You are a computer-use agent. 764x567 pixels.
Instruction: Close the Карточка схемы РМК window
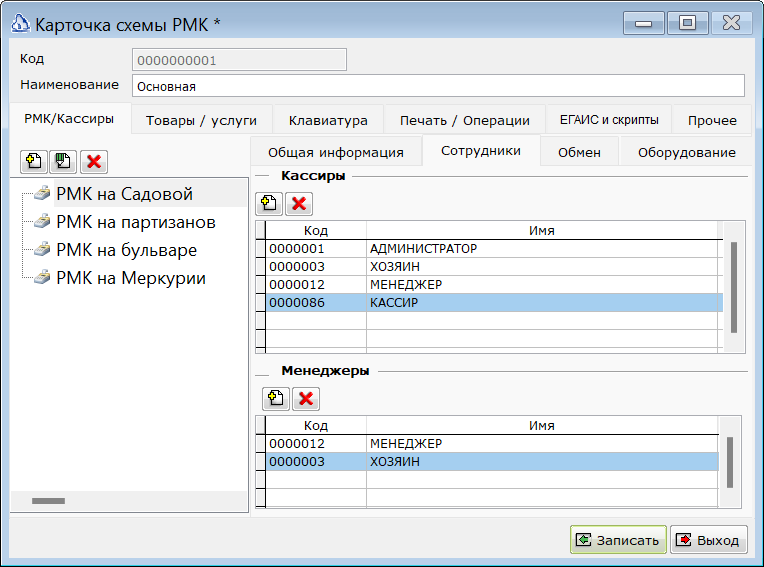coord(731,23)
